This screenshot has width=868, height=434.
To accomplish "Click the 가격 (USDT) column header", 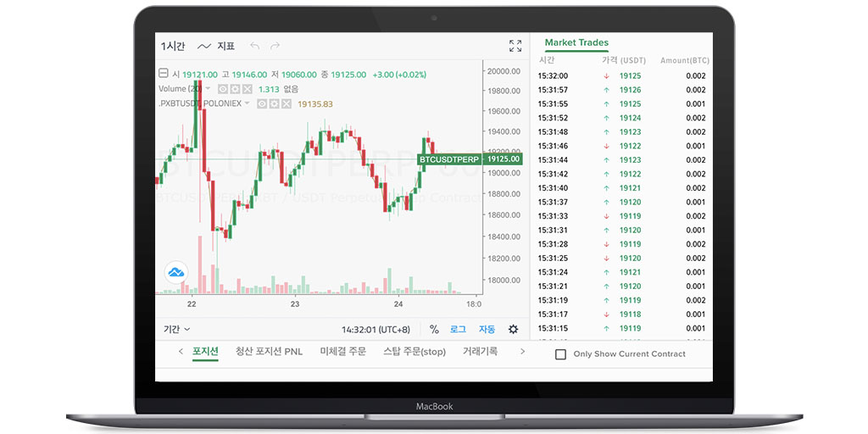I will pyautogui.click(x=623, y=60).
